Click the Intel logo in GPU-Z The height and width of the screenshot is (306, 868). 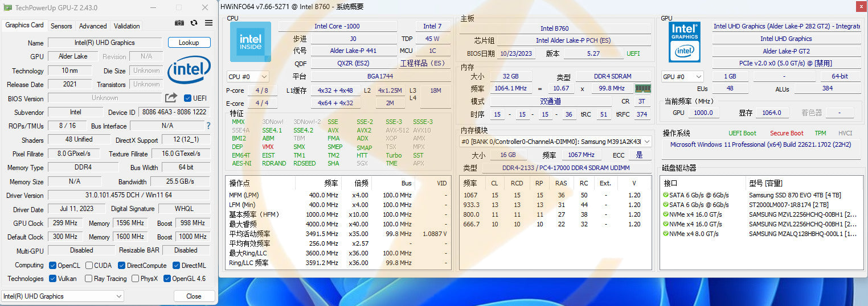[189, 70]
